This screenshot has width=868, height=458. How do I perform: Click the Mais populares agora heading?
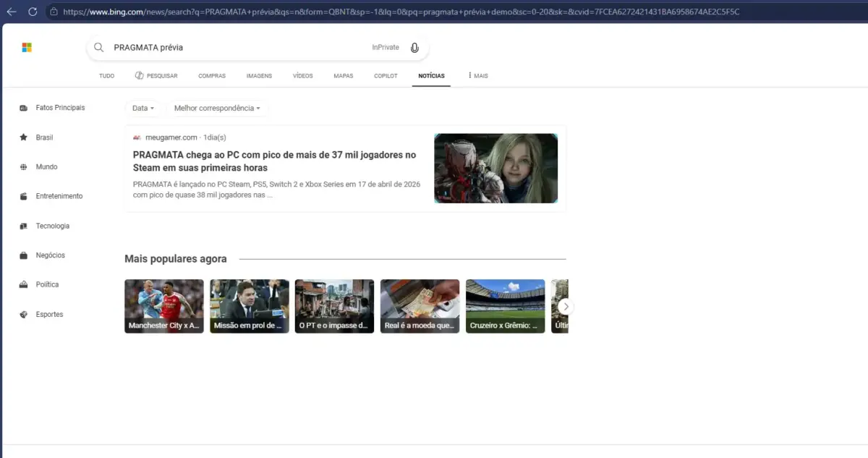(176, 259)
